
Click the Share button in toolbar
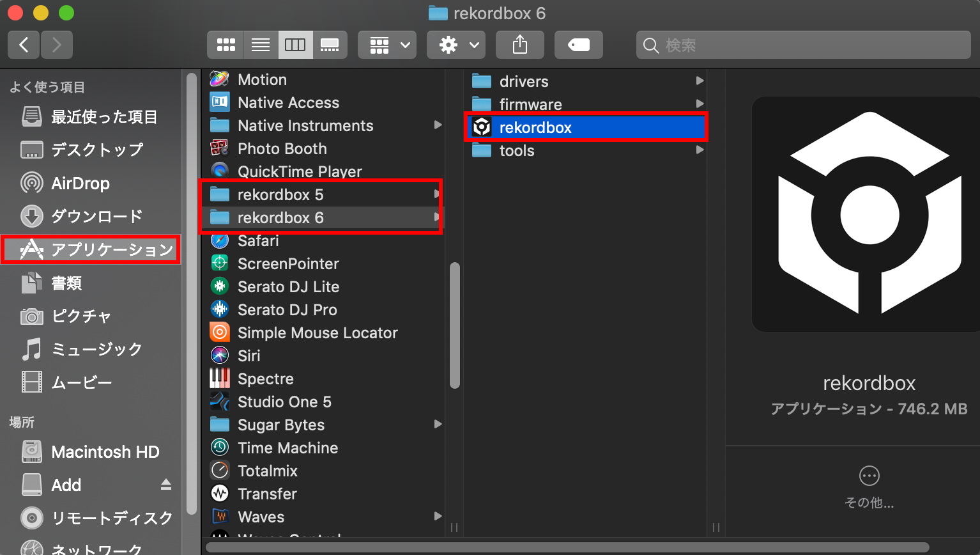coord(520,45)
